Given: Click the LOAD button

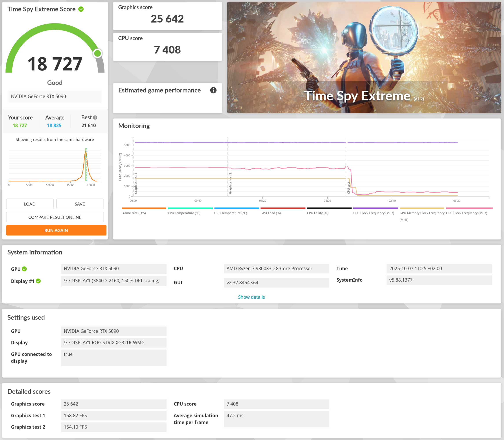Looking at the screenshot, I should (30, 204).
